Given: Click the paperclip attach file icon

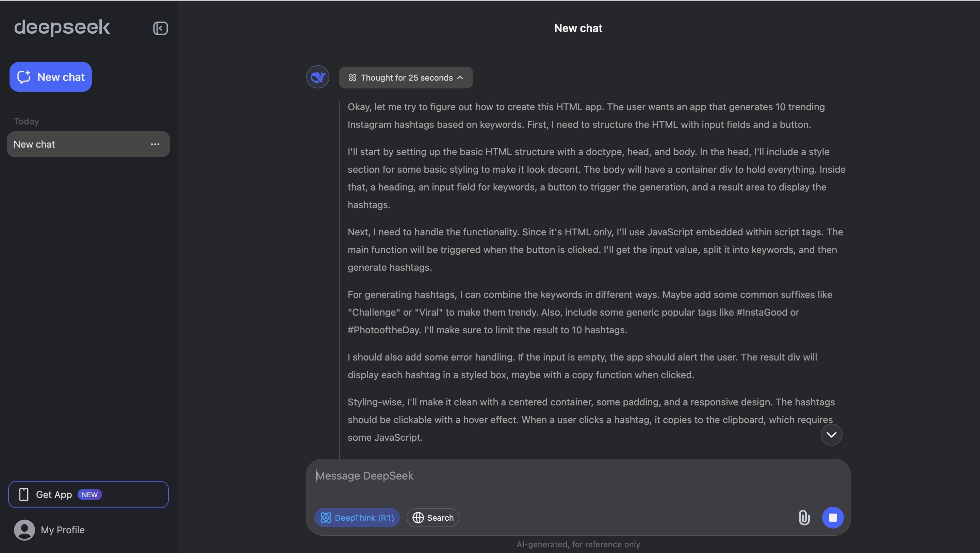Looking at the screenshot, I should 803,518.
